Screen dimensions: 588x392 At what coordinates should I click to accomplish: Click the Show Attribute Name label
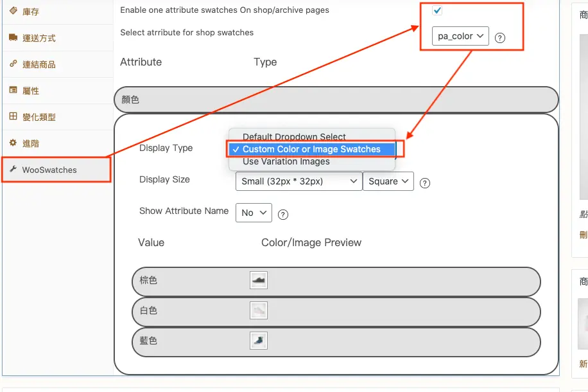point(184,211)
